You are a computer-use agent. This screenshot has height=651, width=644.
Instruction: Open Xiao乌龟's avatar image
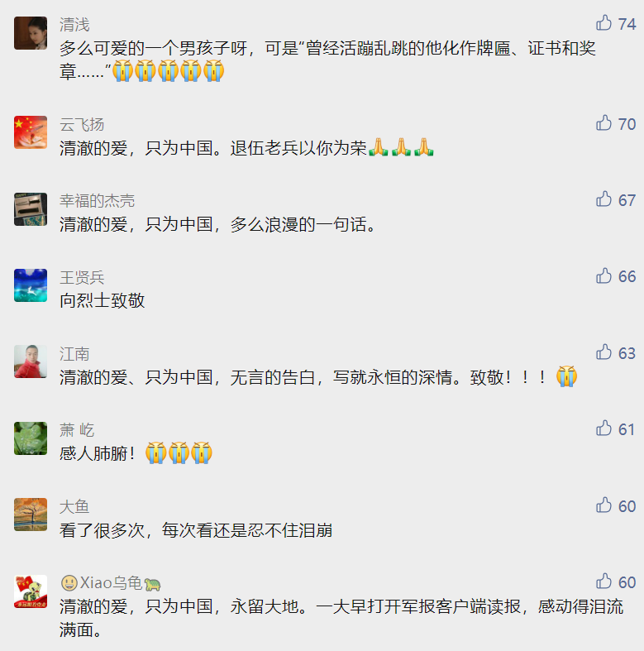coord(31,591)
